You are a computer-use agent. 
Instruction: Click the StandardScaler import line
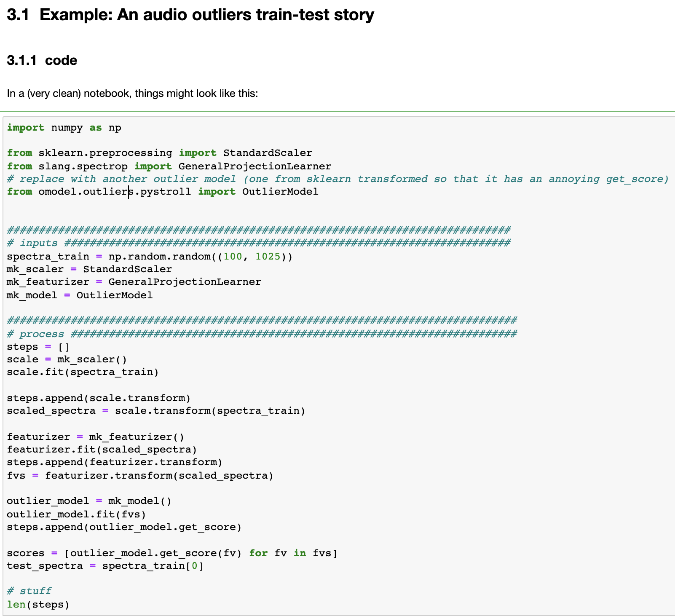(160, 153)
